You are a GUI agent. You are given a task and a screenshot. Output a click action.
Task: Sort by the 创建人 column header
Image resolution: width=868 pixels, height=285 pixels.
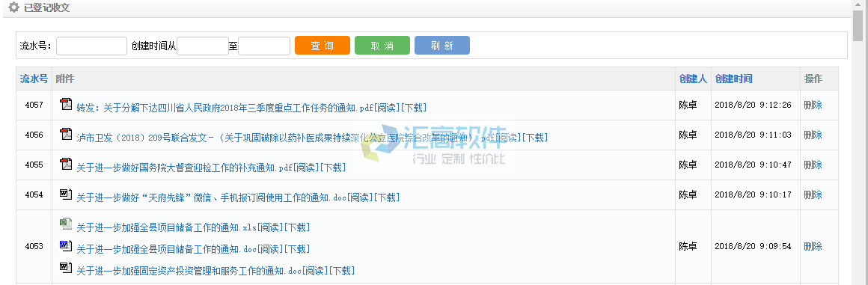pos(693,79)
